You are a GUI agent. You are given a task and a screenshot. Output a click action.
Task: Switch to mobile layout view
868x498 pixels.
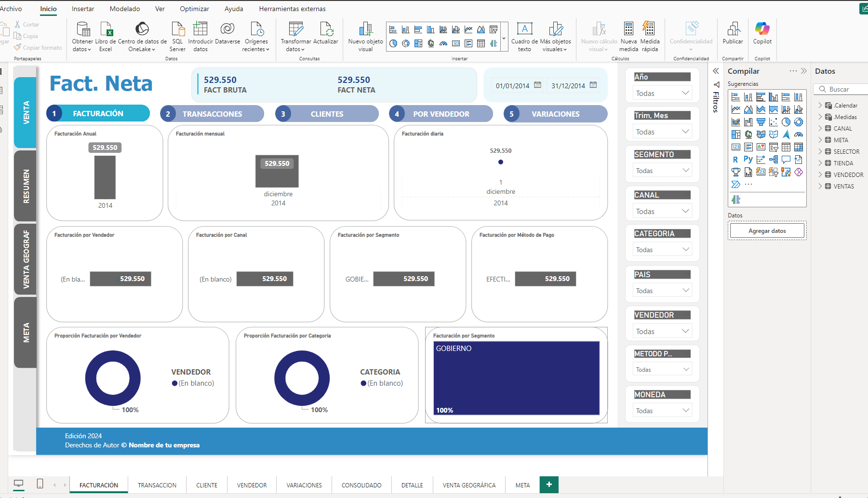pyautogui.click(x=40, y=484)
